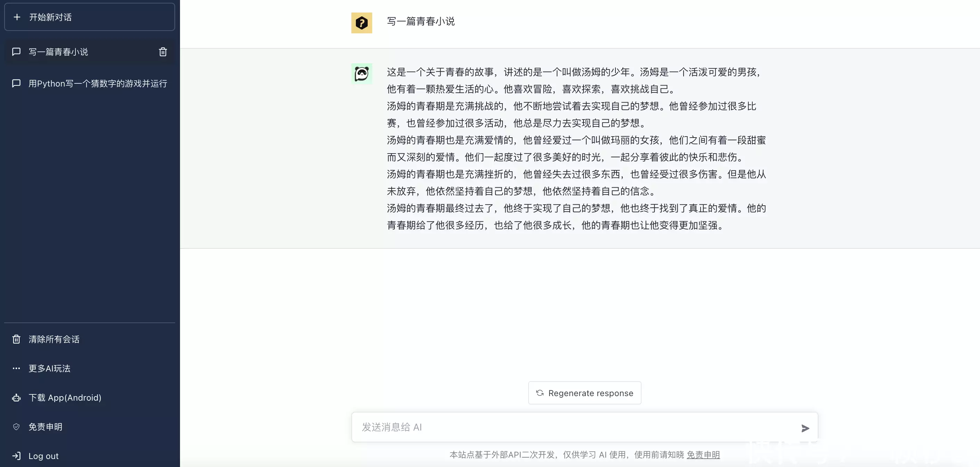Click the AI panda avatar
This screenshot has width=980, height=467.
point(361,74)
